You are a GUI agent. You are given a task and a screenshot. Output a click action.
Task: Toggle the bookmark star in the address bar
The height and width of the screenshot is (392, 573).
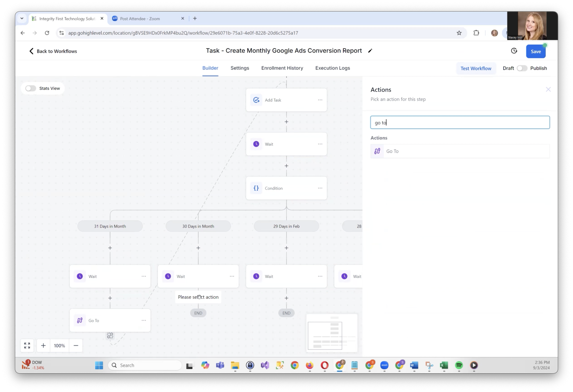click(x=459, y=33)
